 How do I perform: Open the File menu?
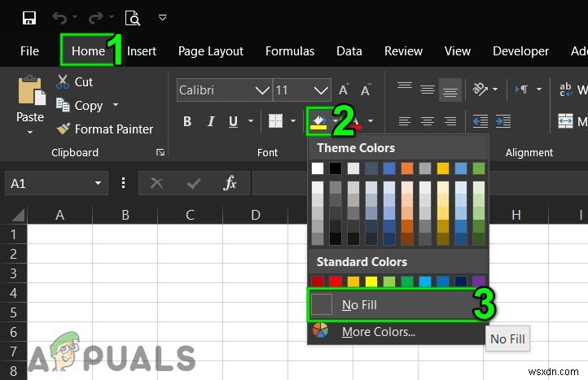(x=29, y=51)
